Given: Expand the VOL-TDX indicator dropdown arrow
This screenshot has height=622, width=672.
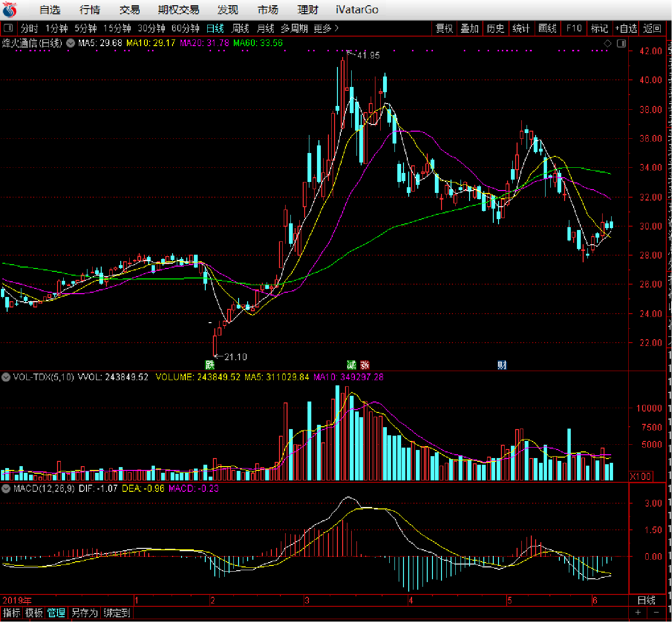Looking at the screenshot, I should click(6, 377).
